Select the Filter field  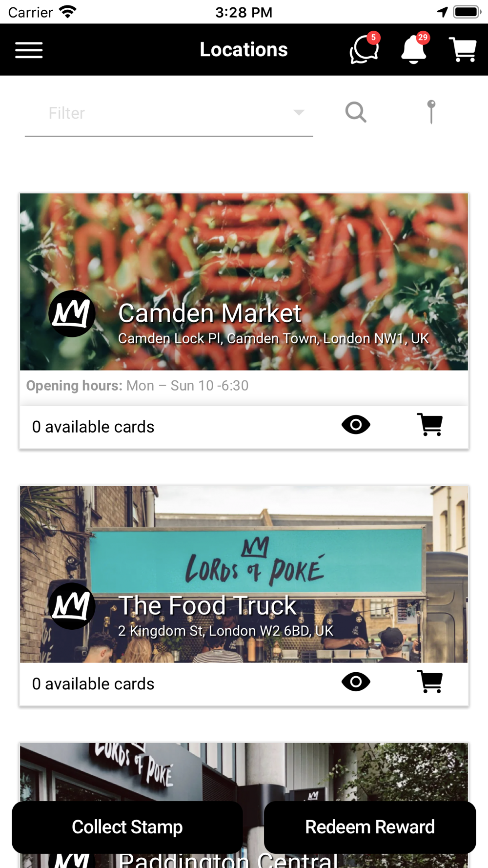[169, 113]
